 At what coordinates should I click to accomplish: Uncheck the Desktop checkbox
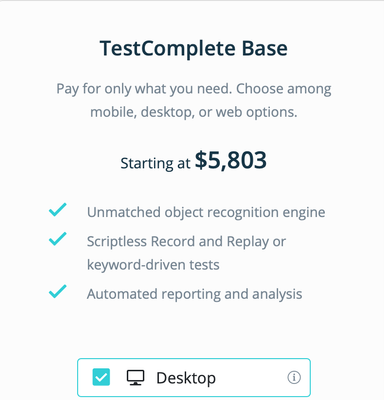click(101, 377)
